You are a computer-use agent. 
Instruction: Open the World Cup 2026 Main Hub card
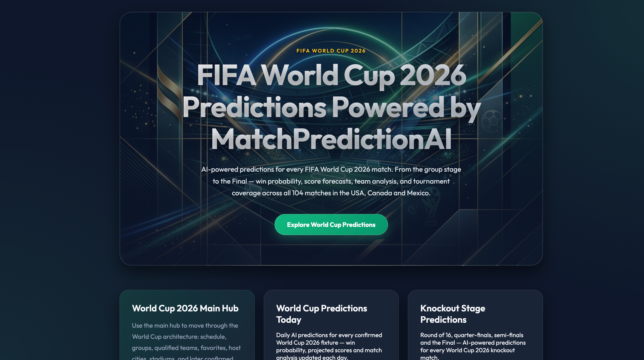pos(187,325)
